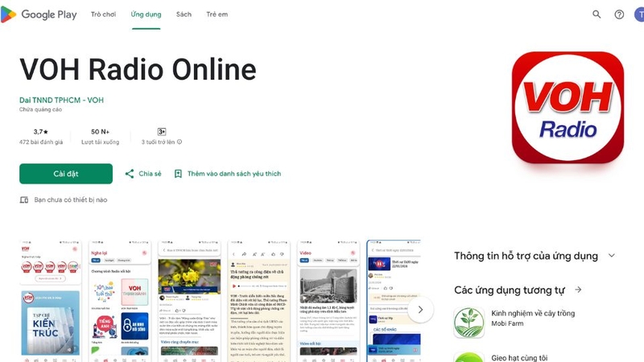Click the Bạn chưa có thiết bị nào text
Viewport: 644px width, 362px height.
tap(71, 200)
